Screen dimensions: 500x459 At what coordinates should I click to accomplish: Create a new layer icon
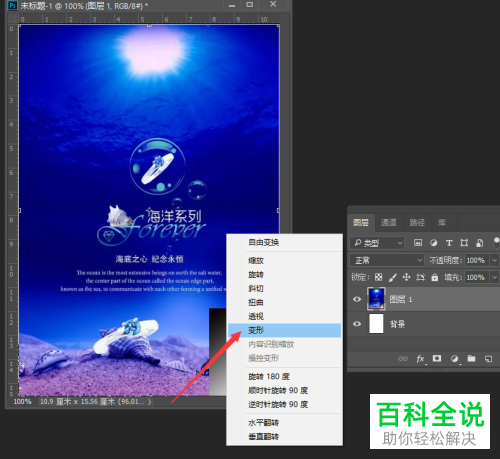(488, 359)
